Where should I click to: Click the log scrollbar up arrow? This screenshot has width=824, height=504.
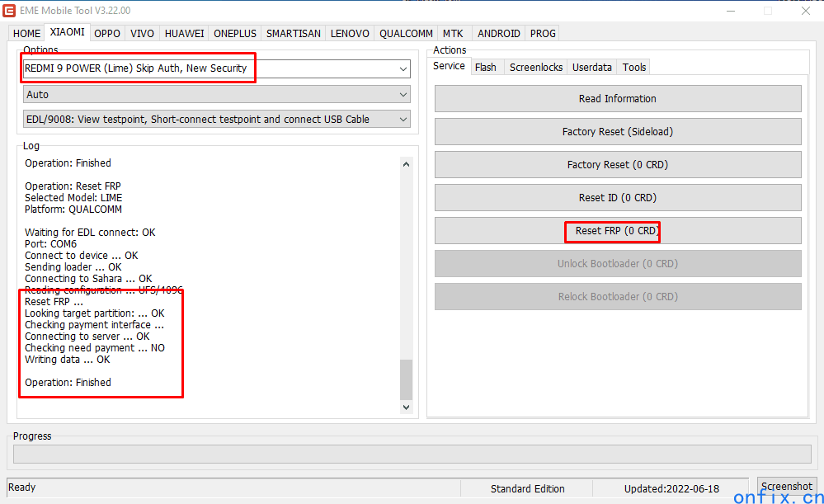[406, 164]
